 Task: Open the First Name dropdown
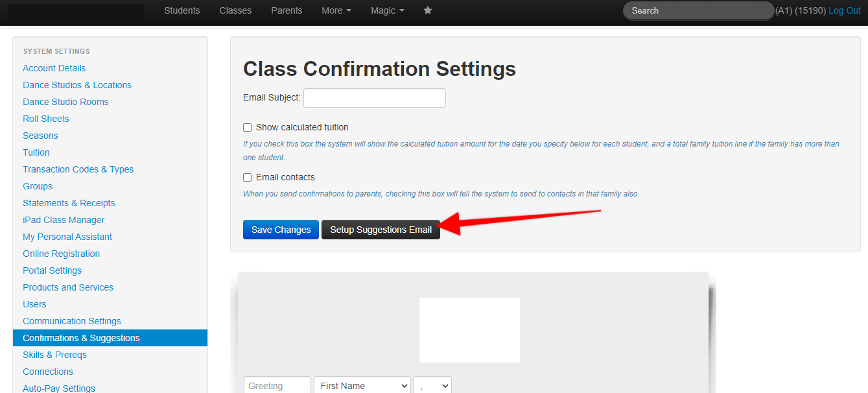click(362, 385)
